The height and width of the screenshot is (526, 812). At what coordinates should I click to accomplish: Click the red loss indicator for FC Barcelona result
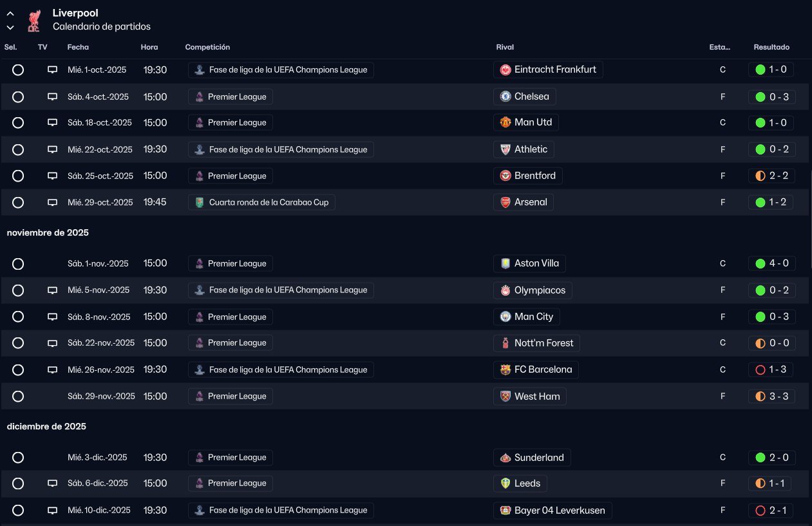[760, 370]
